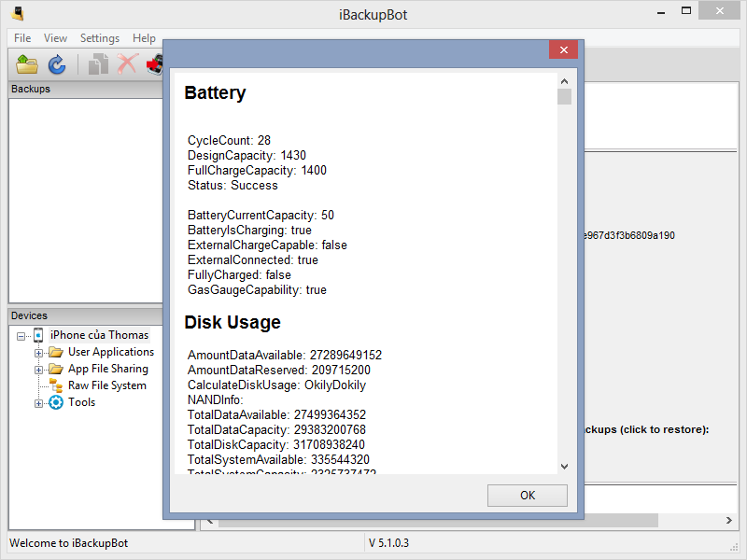This screenshot has width=747, height=560.
Task: Expand the App File Sharing node
Action: tap(38, 370)
